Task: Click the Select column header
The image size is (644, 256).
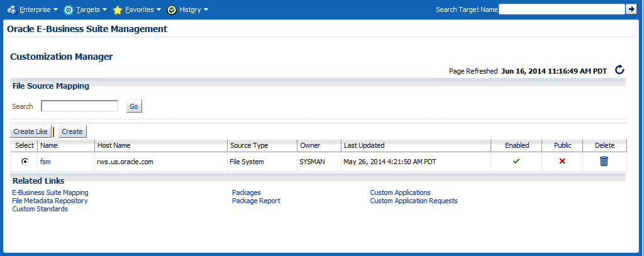Action: (25, 145)
